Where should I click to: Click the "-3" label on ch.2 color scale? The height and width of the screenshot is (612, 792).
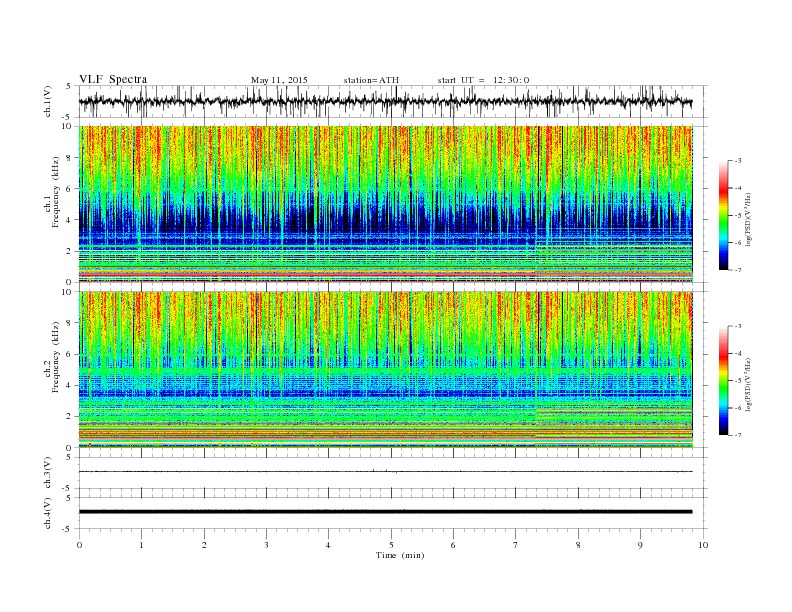(738, 326)
